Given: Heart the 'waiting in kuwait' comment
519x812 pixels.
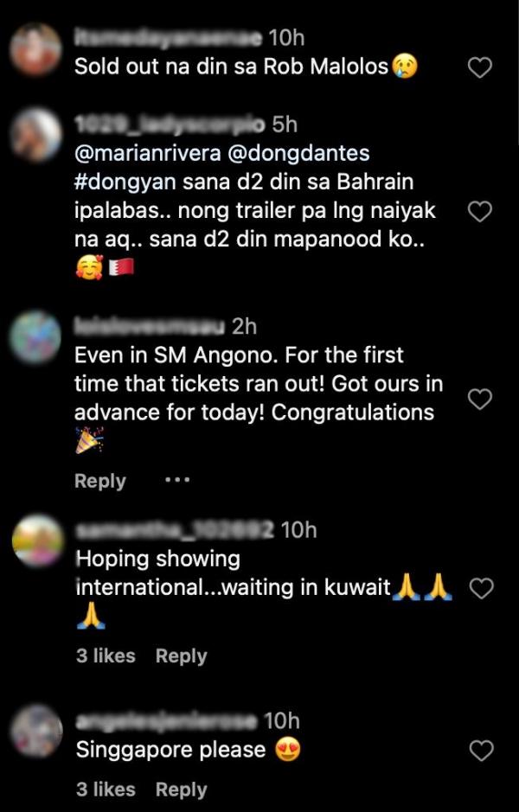Looking at the screenshot, I should (479, 589).
